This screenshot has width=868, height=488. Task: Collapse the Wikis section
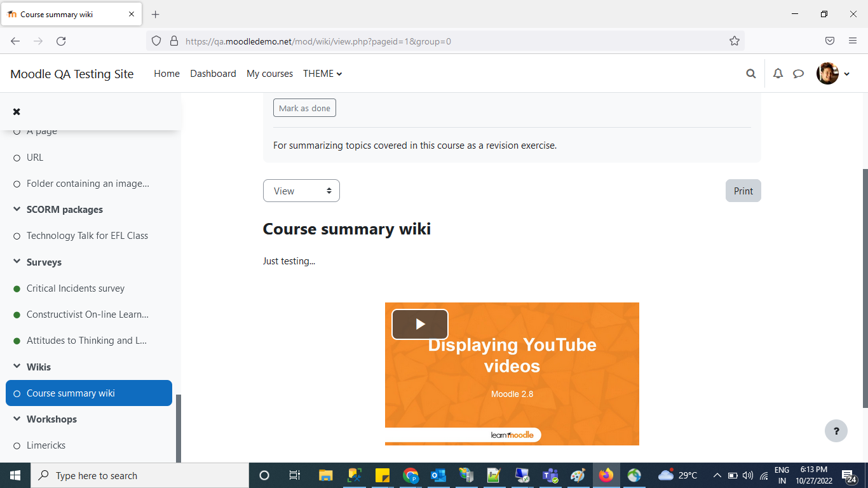click(x=17, y=367)
